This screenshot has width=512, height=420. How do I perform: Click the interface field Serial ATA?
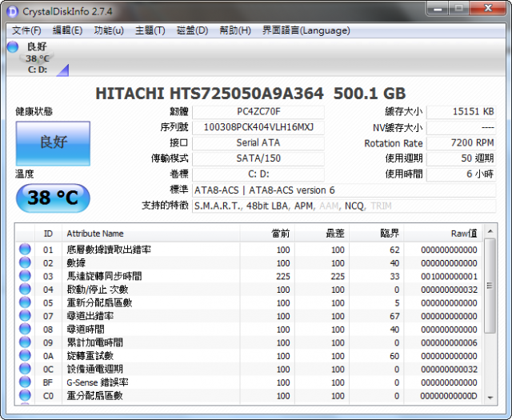tap(258, 142)
